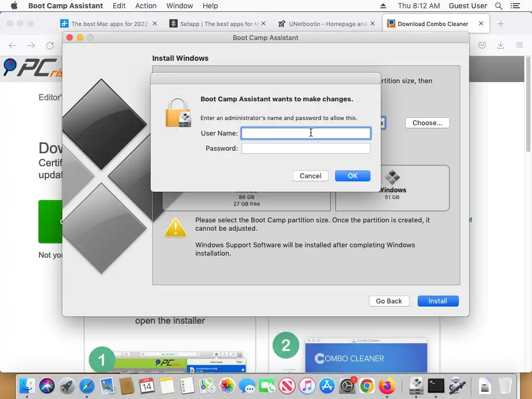Screen dimensions: 532x399
Task: Open Firefox in the Dock
Action: (x=387, y=386)
